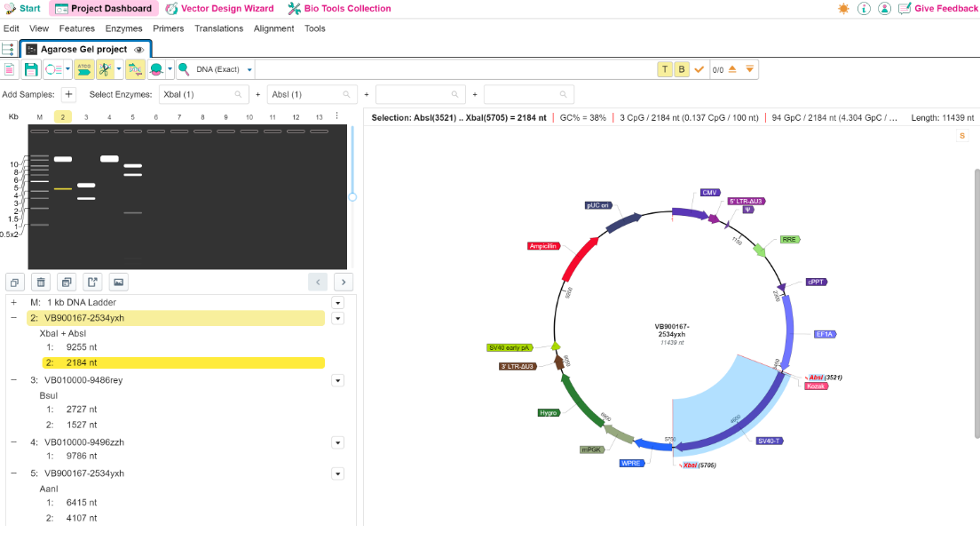Click the fourth empty enzyme field

point(529,94)
